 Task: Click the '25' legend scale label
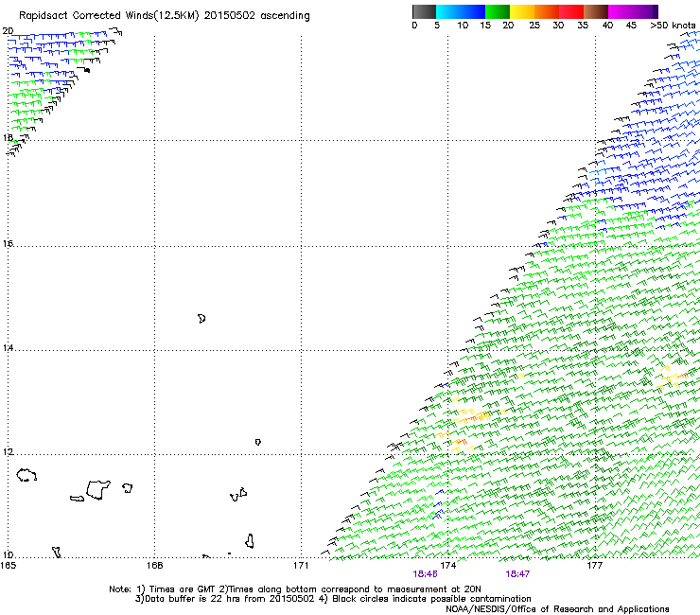tap(534, 26)
